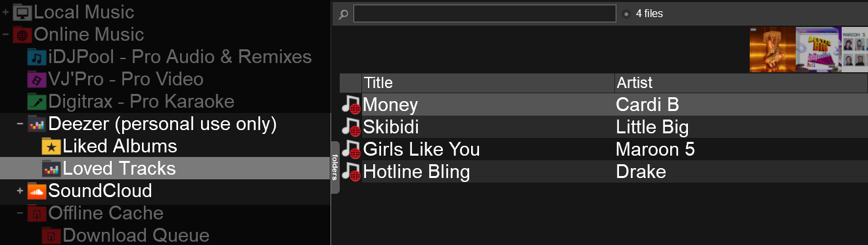This screenshot has height=245, width=868.
Task: Click the SoundCloud cloud icon
Action: [x=37, y=191]
